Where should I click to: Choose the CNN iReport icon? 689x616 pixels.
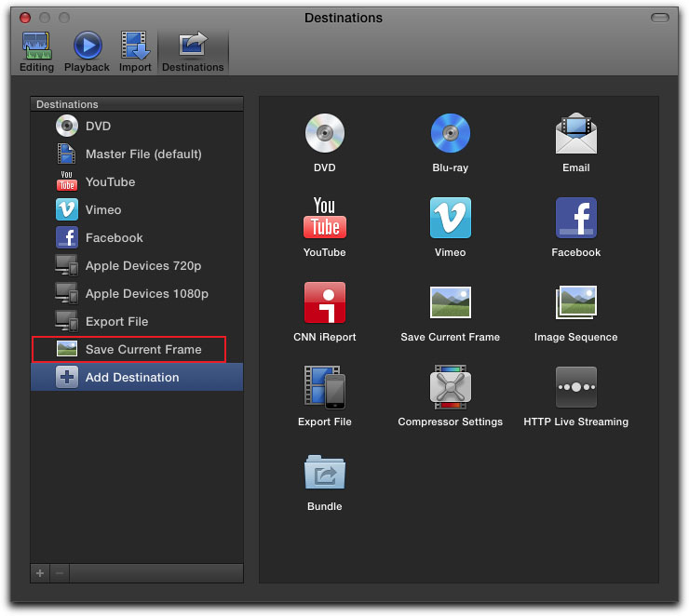click(x=324, y=303)
